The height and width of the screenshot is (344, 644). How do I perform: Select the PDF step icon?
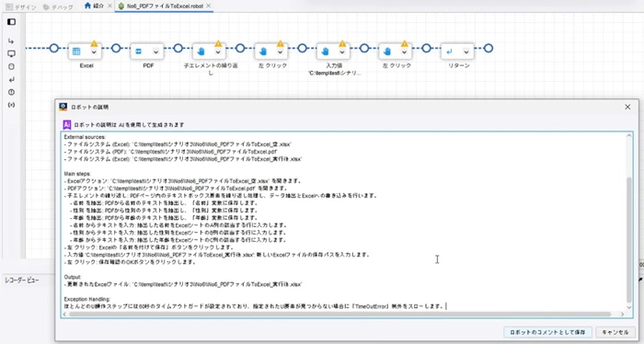pyautogui.click(x=138, y=52)
